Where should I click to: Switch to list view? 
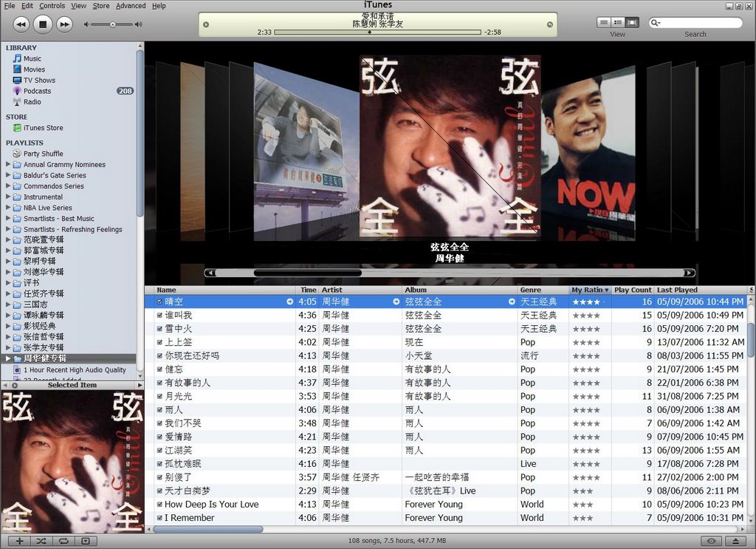coord(604,22)
